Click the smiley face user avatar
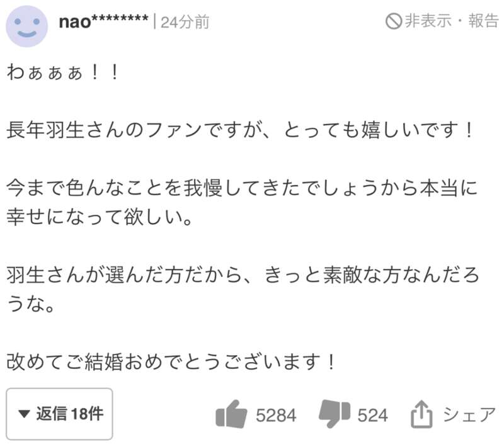Image resolution: width=504 pixels, height=447 pixels. [26, 26]
